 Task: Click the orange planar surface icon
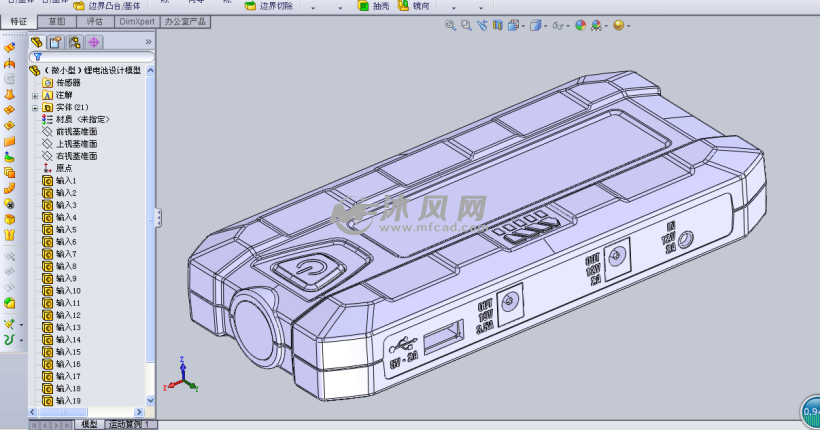(x=9, y=142)
